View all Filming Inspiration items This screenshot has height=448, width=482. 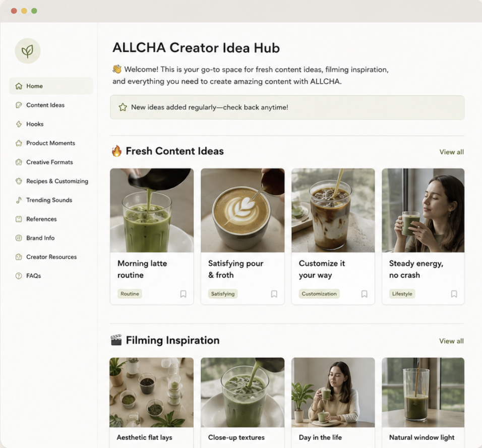pyautogui.click(x=452, y=341)
